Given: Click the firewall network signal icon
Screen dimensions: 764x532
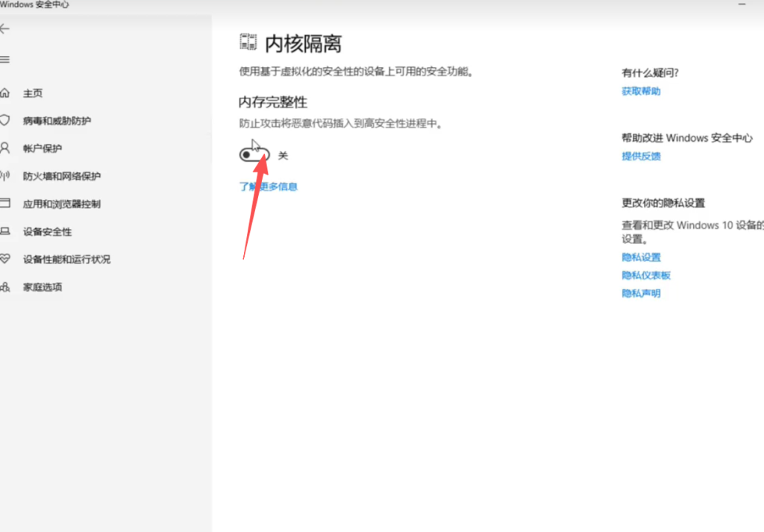Looking at the screenshot, I should pos(5,176).
